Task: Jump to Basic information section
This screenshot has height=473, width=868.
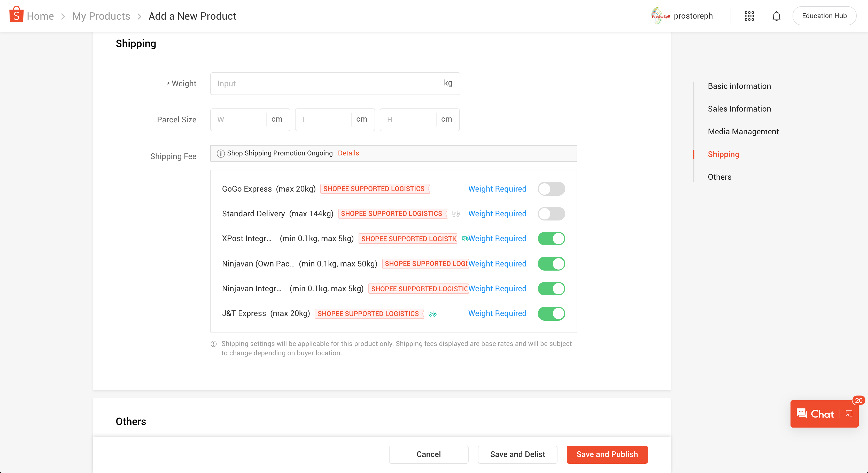Action: 739,86
